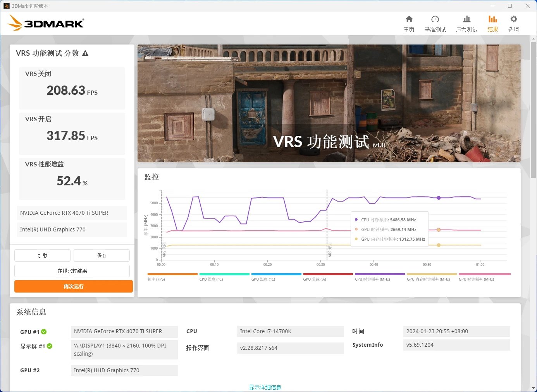Open the 选项 gear settings icon
The image size is (537, 392).
pyautogui.click(x=514, y=19)
